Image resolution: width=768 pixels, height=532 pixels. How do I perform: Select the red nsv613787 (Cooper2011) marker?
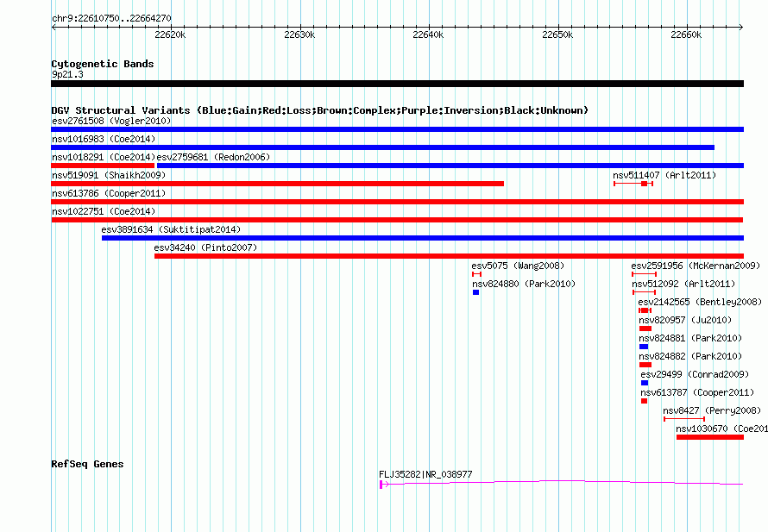tap(644, 401)
